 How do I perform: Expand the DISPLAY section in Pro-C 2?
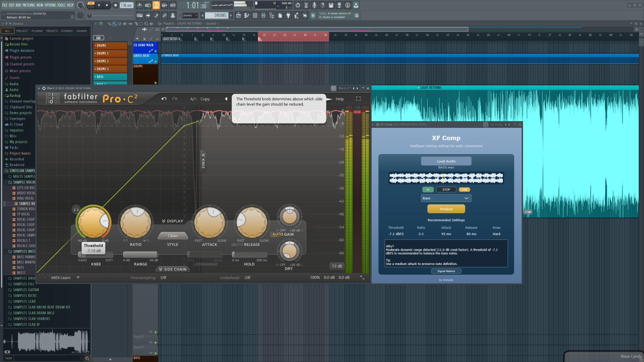(173, 221)
